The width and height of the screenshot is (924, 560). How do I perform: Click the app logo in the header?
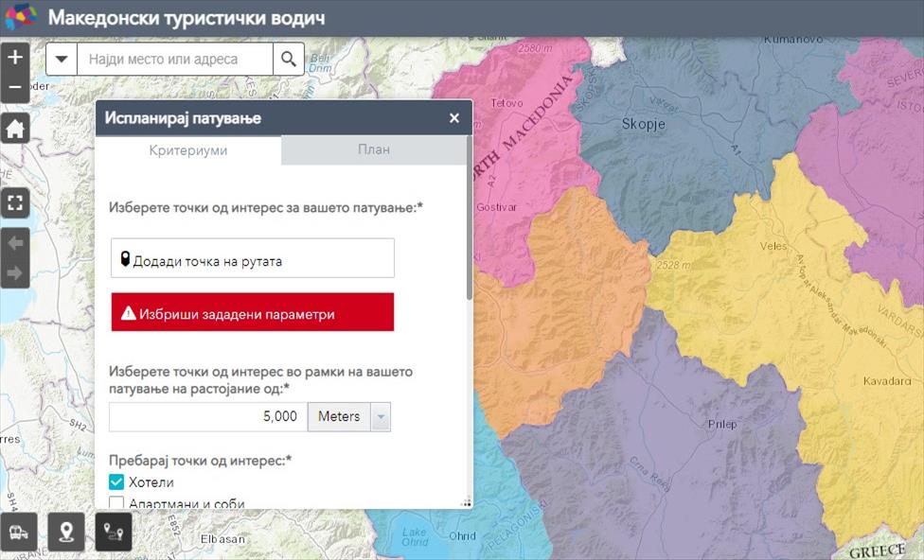pos(21,17)
